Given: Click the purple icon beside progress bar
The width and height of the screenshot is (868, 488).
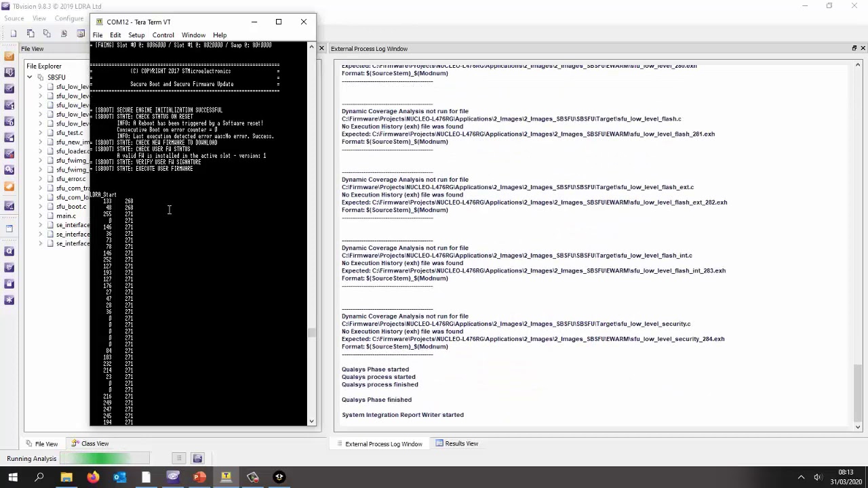Looking at the screenshot, I should (197, 459).
